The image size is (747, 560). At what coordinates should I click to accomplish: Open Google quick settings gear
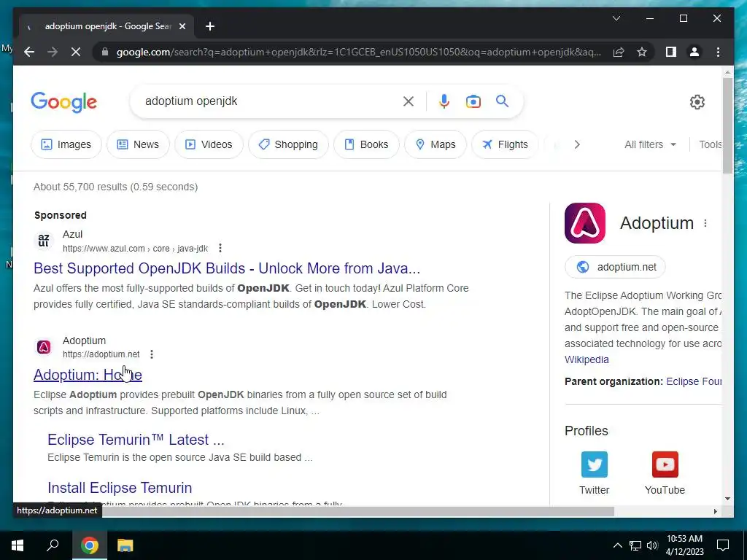click(x=697, y=102)
